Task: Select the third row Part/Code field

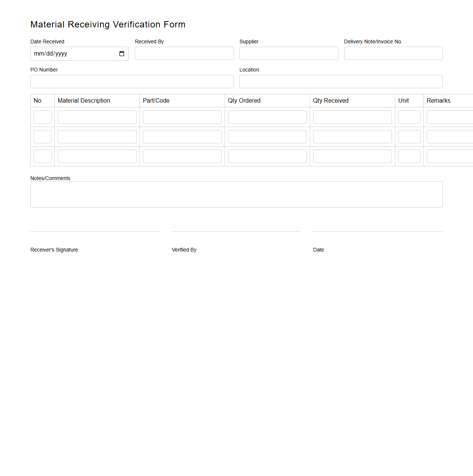Action: 182,156
